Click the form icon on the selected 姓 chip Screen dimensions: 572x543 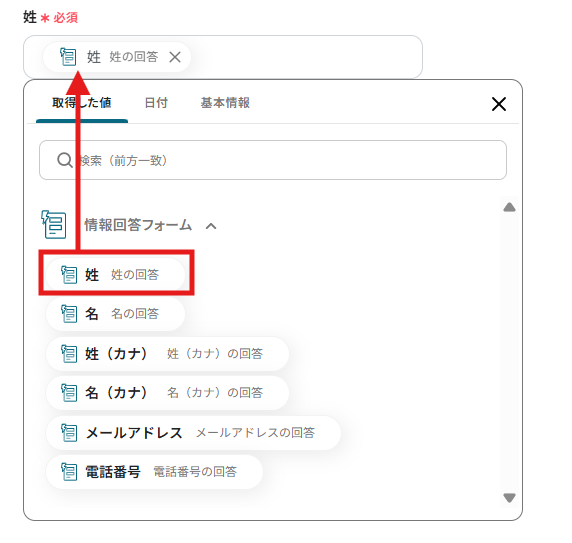pyautogui.click(x=68, y=57)
